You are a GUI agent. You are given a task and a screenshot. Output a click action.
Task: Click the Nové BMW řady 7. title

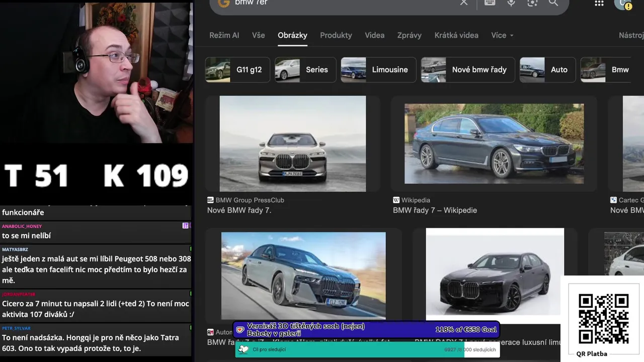(239, 210)
